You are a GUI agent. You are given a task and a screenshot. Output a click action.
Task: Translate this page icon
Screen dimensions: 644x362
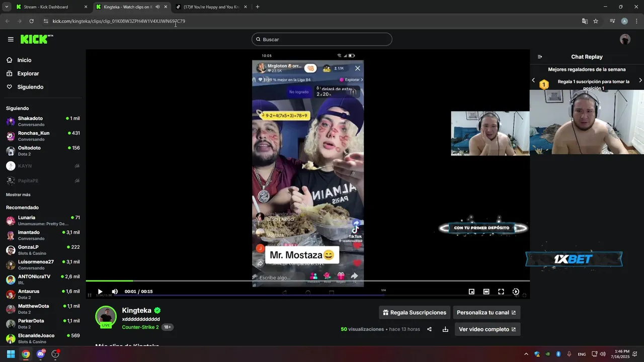pyautogui.click(x=585, y=21)
